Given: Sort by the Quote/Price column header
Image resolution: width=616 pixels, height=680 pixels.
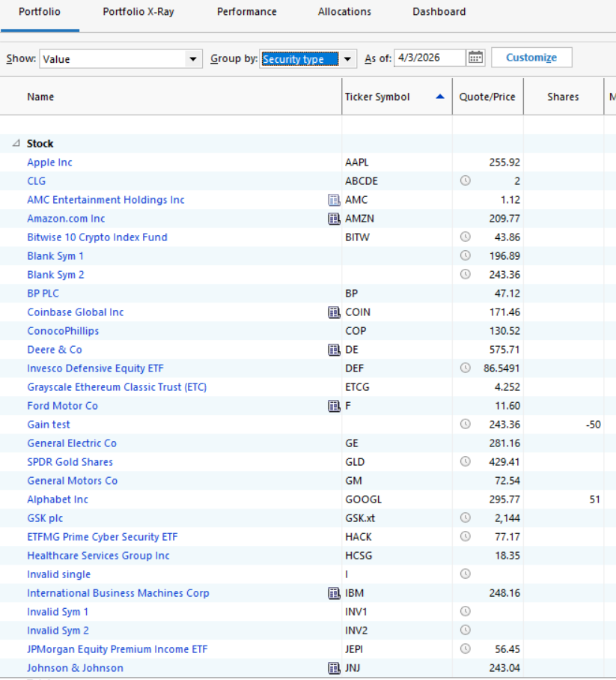Looking at the screenshot, I should (487, 97).
